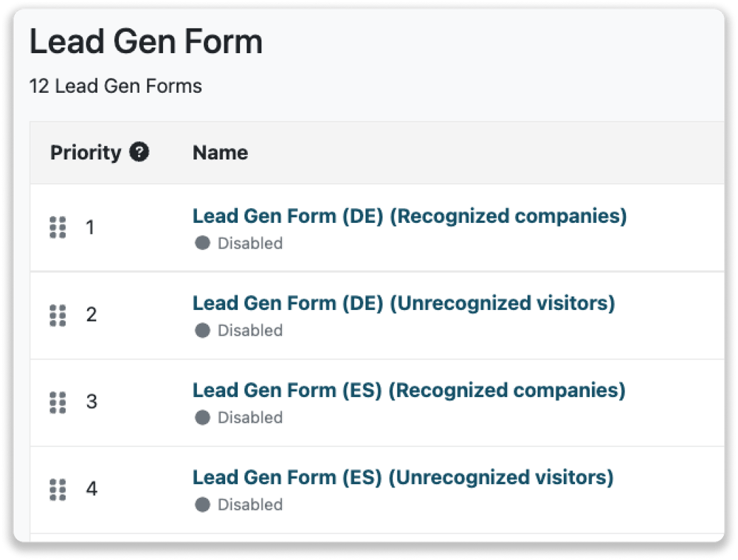Click the Name column header
The width and height of the screenshot is (738, 560).
click(219, 152)
